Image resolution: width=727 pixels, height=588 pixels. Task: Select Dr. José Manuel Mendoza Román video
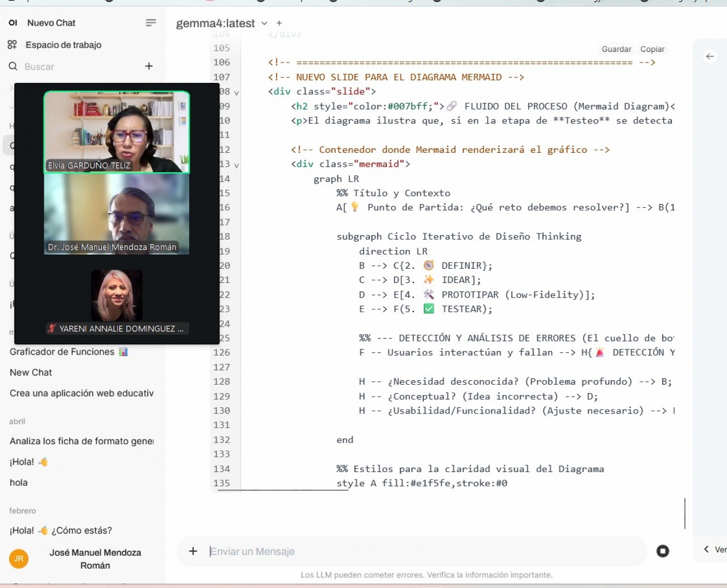coord(116,214)
